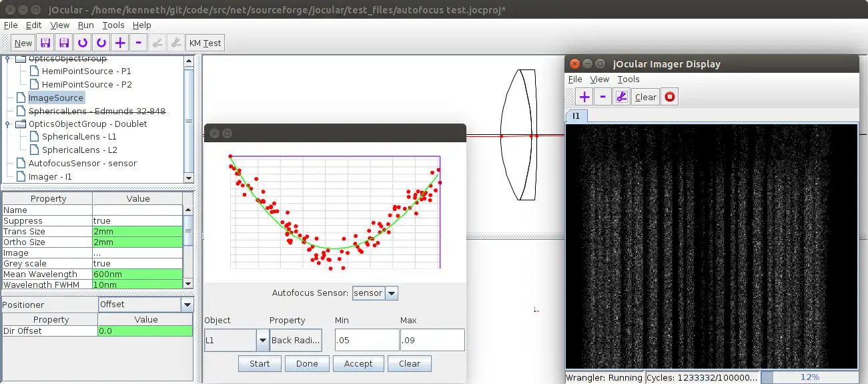
Task: Select AutofocusSensor - sensor in the object tree
Action: click(x=82, y=164)
